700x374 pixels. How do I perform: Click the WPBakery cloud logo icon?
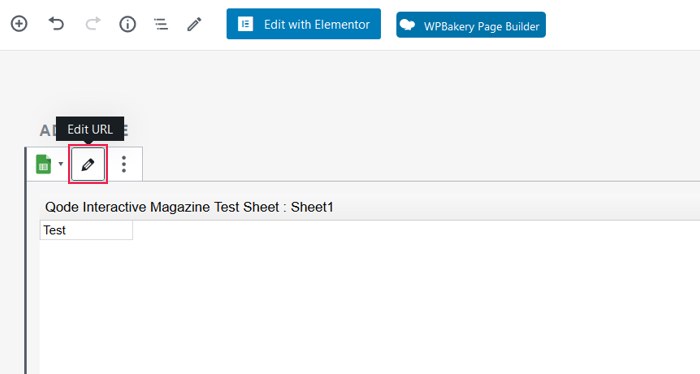click(x=407, y=25)
